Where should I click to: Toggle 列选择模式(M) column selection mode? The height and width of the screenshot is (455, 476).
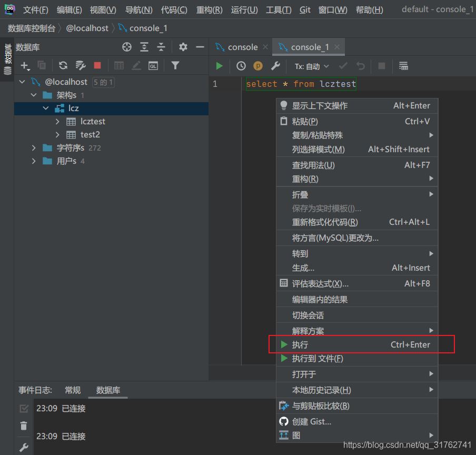tap(318, 150)
